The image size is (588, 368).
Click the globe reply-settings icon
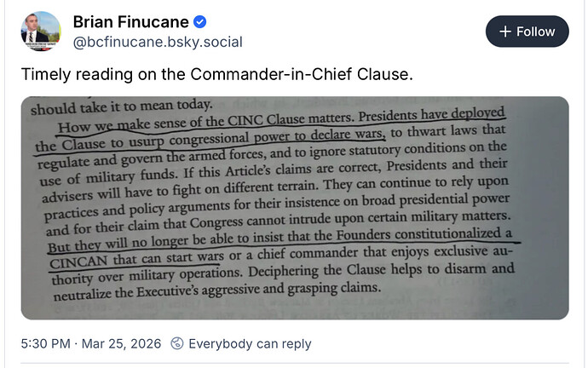pyautogui.click(x=176, y=344)
